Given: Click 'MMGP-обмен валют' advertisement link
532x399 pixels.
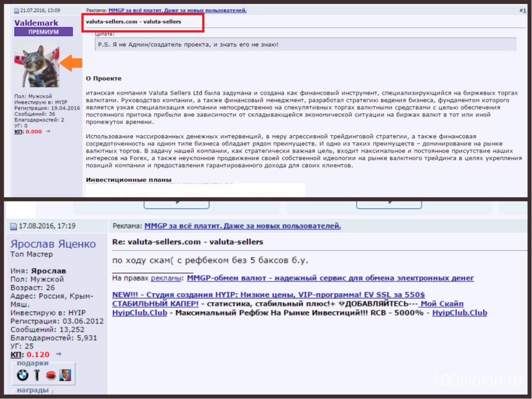Looking at the screenshot, I should (330, 278).
